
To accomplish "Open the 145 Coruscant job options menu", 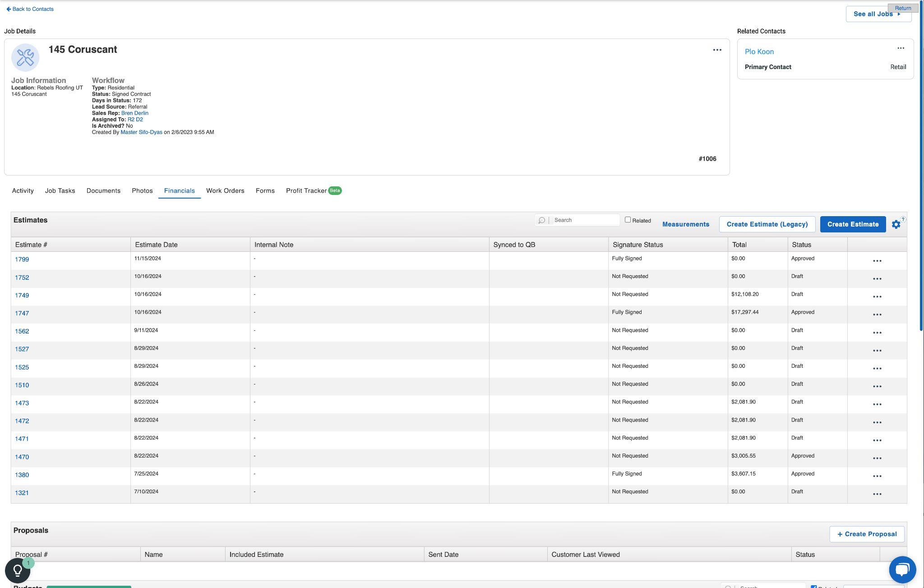I will click(x=717, y=50).
